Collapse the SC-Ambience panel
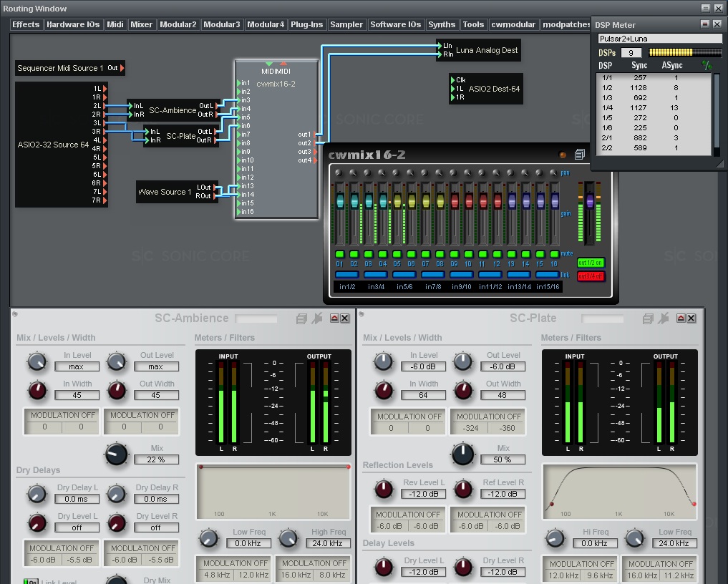 tap(334, 318)
